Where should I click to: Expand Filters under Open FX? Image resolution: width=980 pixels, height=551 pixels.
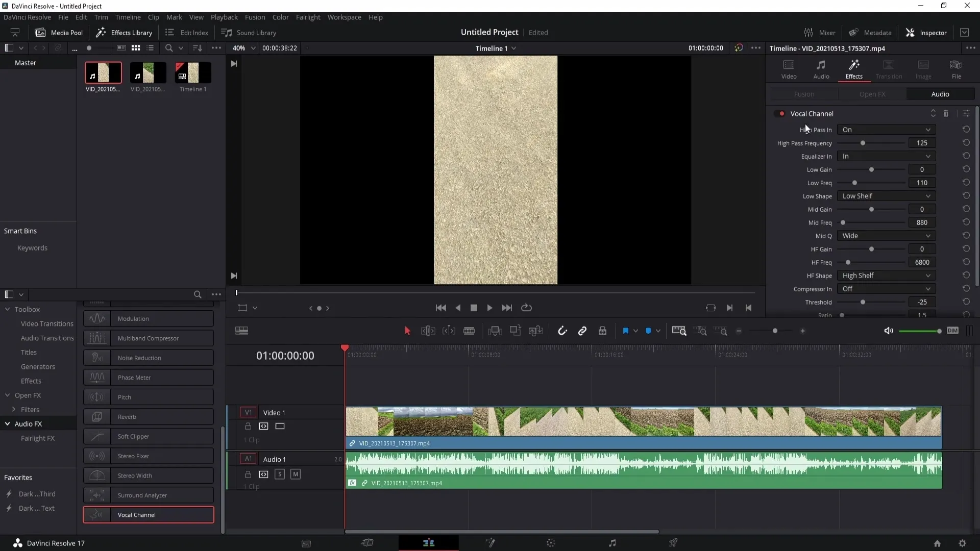click(x=14, y=409)
